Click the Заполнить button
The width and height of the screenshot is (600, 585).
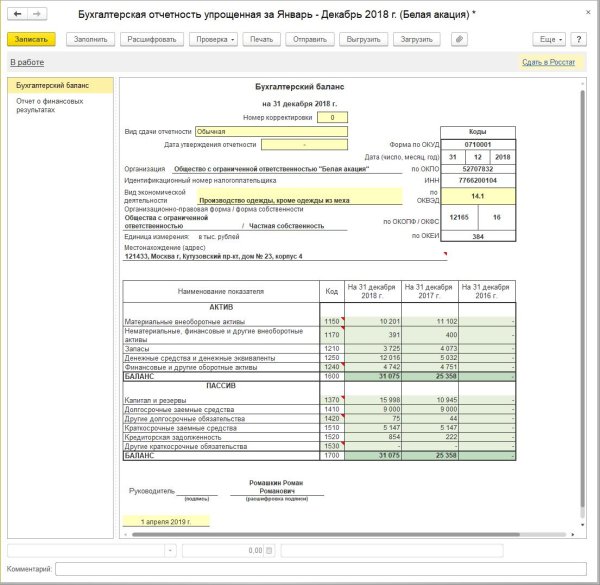(x=89, y=39)
